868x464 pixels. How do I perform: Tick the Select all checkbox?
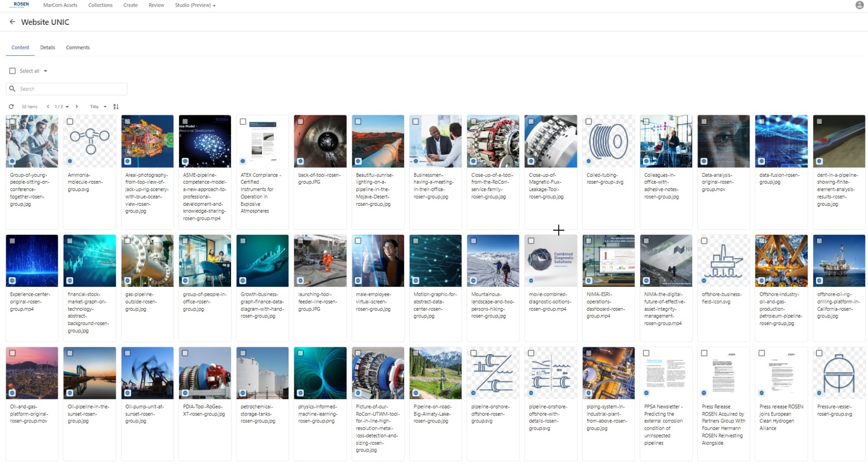(x=13, y=71)
